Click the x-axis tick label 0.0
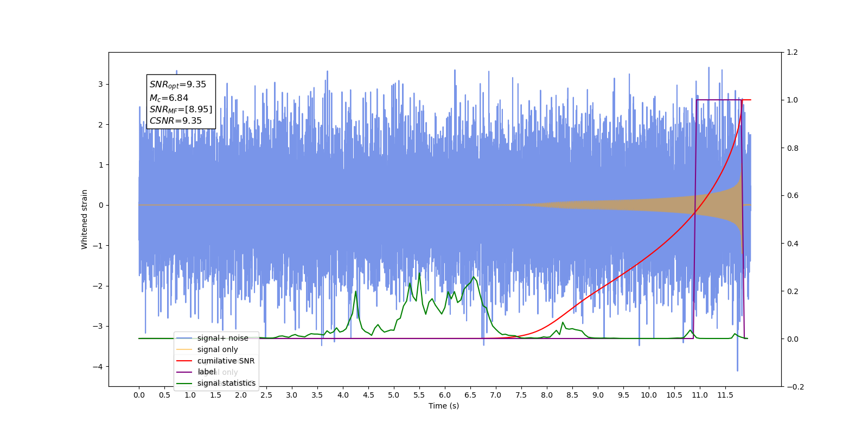 coord(139,395)
